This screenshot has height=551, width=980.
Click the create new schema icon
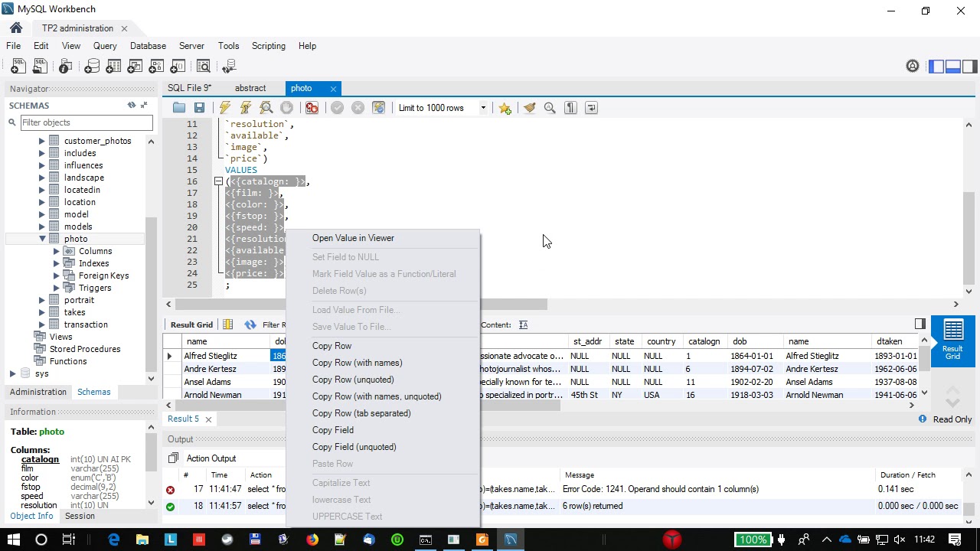coord(92,67)
